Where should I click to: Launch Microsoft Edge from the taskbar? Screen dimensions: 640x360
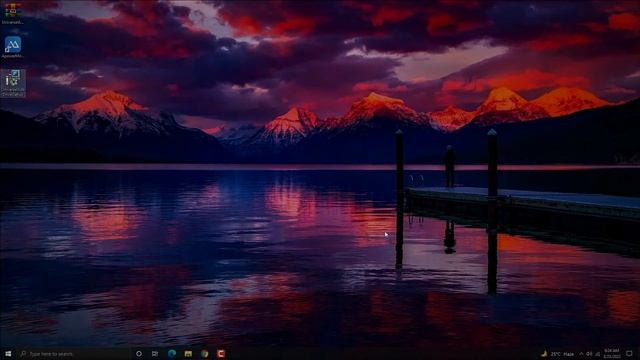pos(172,353)
